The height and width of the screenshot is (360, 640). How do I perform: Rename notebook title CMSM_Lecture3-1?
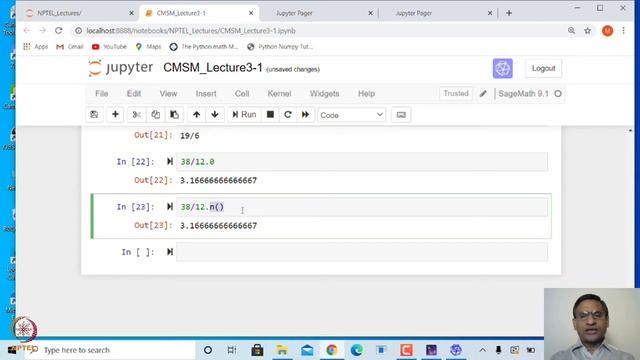213,68
